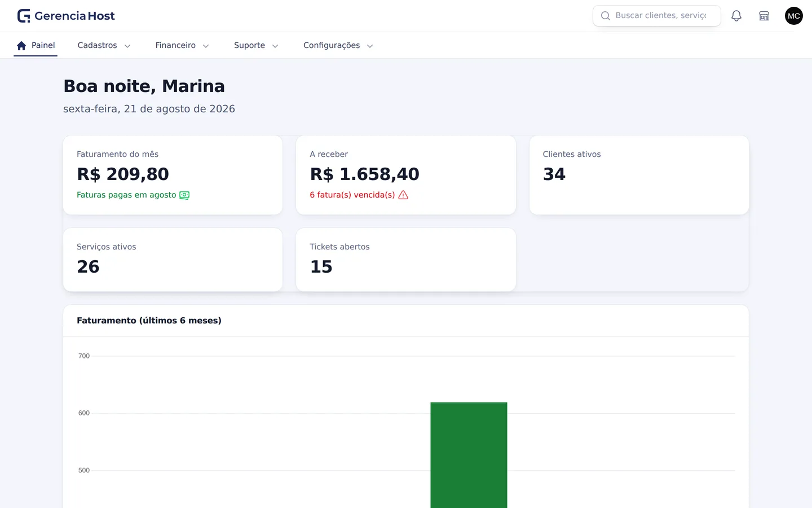Open the Configurações menu
Viewport: 812px width, 508px height.
pos(338,46)
